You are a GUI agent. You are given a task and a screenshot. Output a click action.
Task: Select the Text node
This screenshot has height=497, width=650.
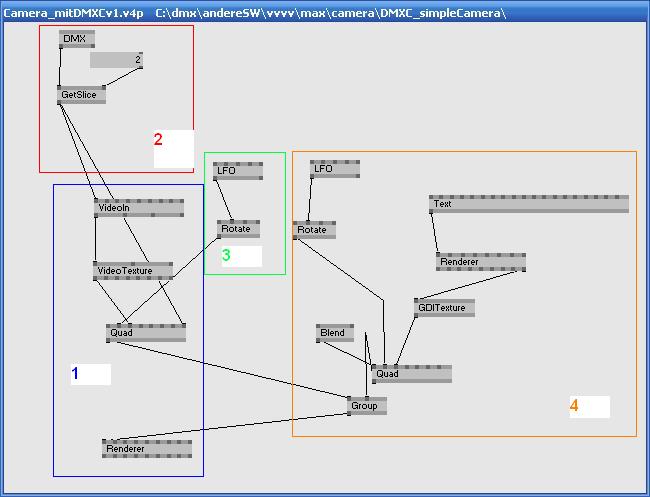528,204
